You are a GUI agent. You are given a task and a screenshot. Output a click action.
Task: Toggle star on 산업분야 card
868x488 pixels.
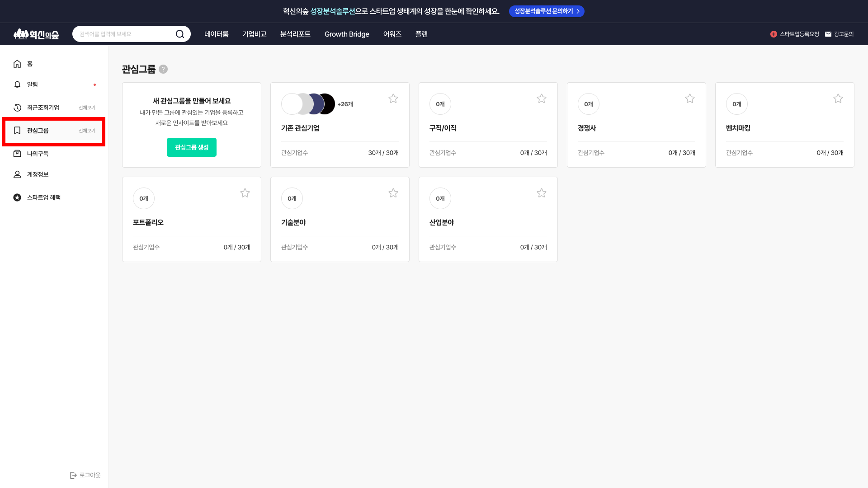[x=541, y=193]
